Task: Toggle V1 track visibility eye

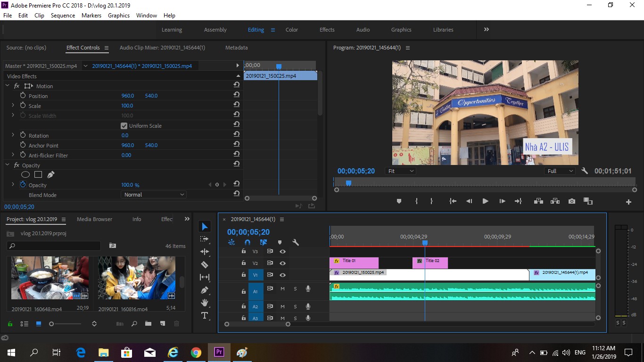Action: 282,275
